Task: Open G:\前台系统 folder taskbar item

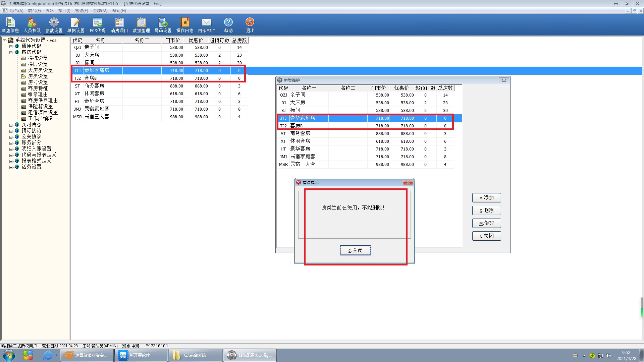Action: [196, 355]
